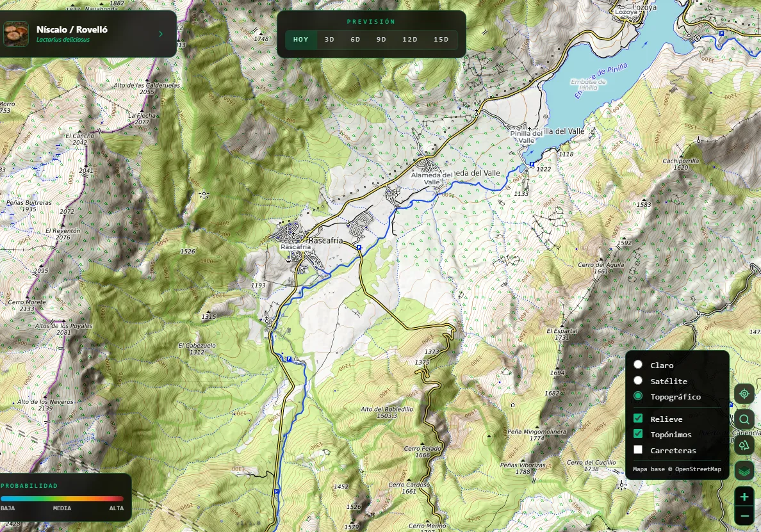Switch forecast to 6D
The height and width of the screenshot is (532, 761).
356,40
